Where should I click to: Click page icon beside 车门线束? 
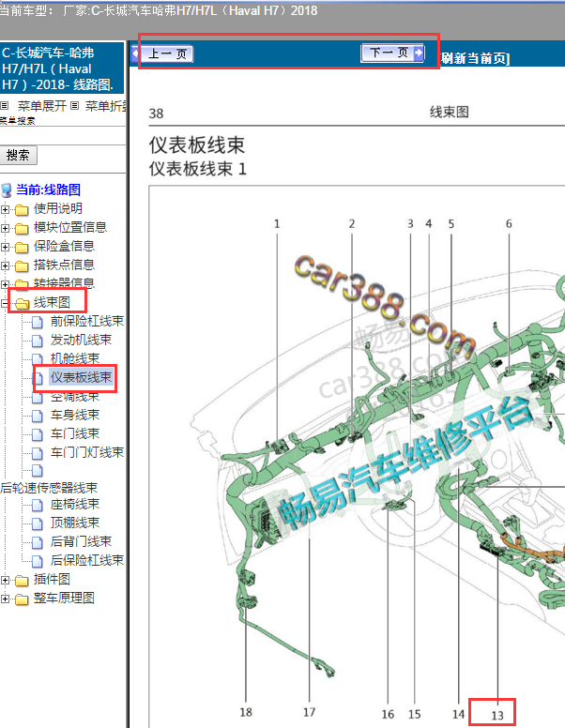click(x=38, y=434)
